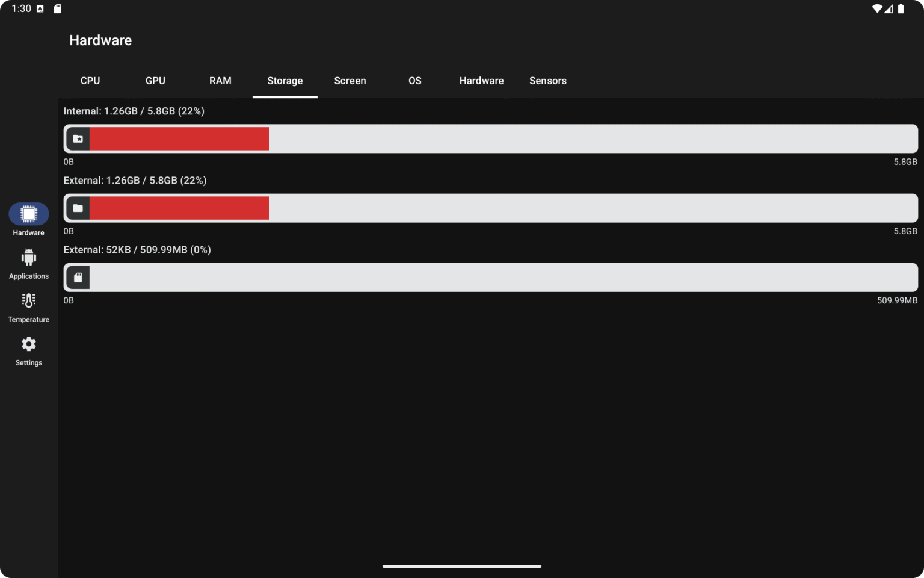
Task: Click the internal storage folder icon
Action: pyautogui.click(x=78, y=138)
